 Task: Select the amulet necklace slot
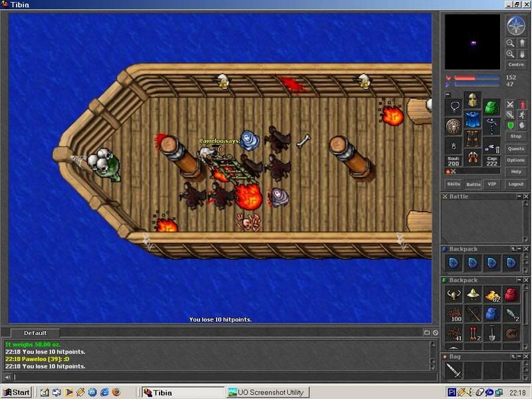point(454,107)
